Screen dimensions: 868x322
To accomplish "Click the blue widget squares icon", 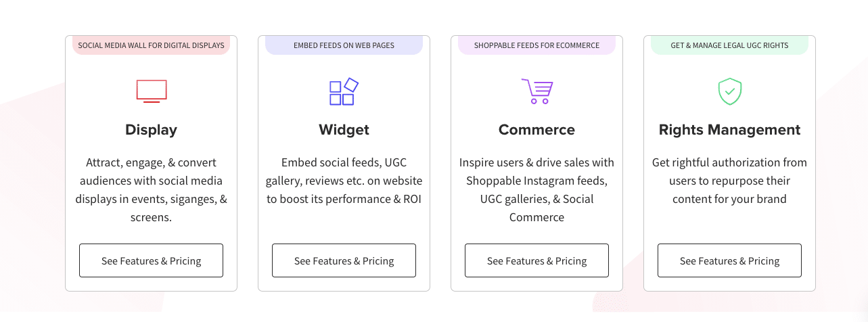I will (x=344, y=91).
